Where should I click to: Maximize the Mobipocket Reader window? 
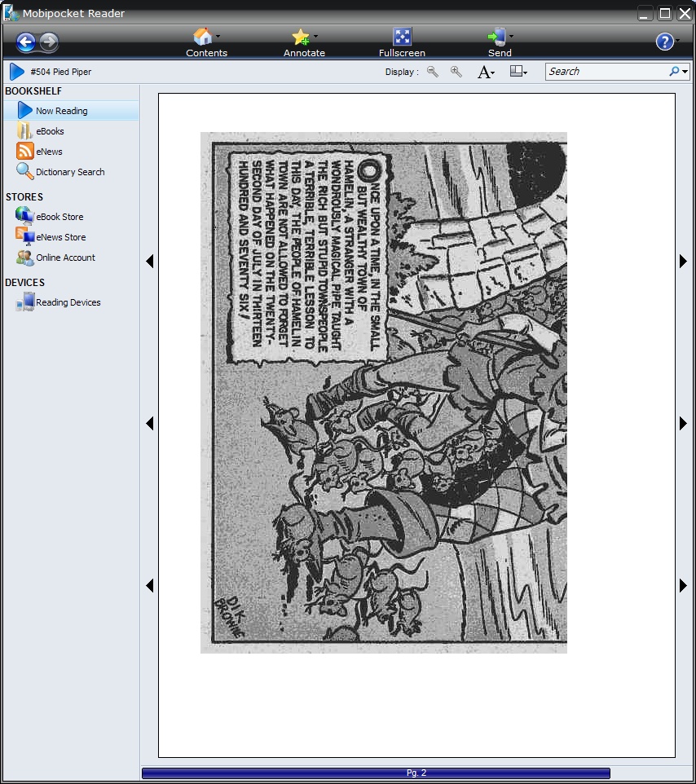coord(665,13)
